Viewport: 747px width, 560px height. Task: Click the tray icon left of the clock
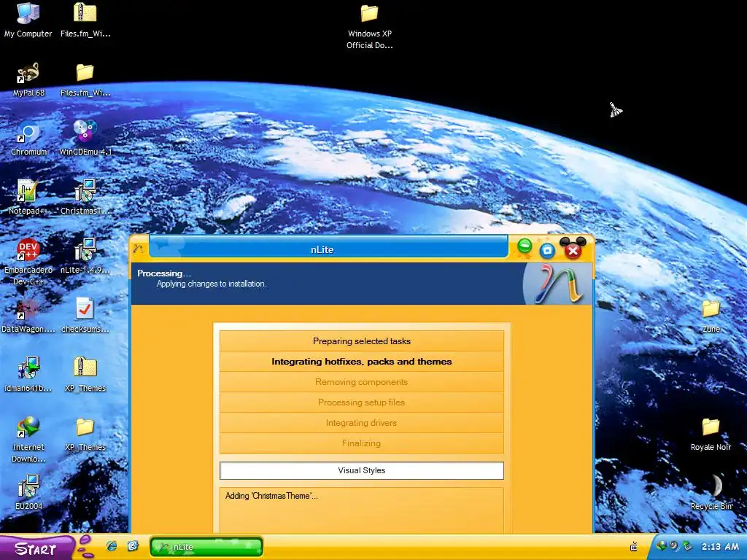[687, 546]
